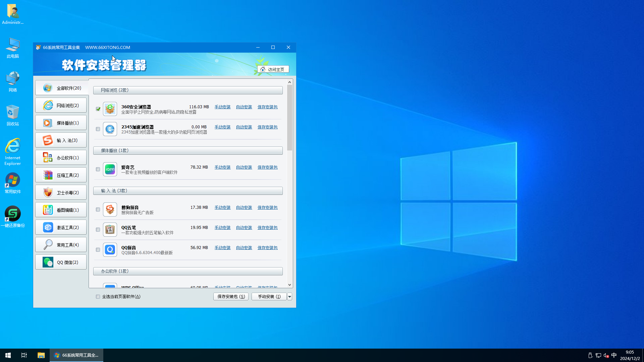Click 自动安装 link for 2345加速浏览器
The image size is (644, 362).
pyautogui.click(x=244, y=127)
